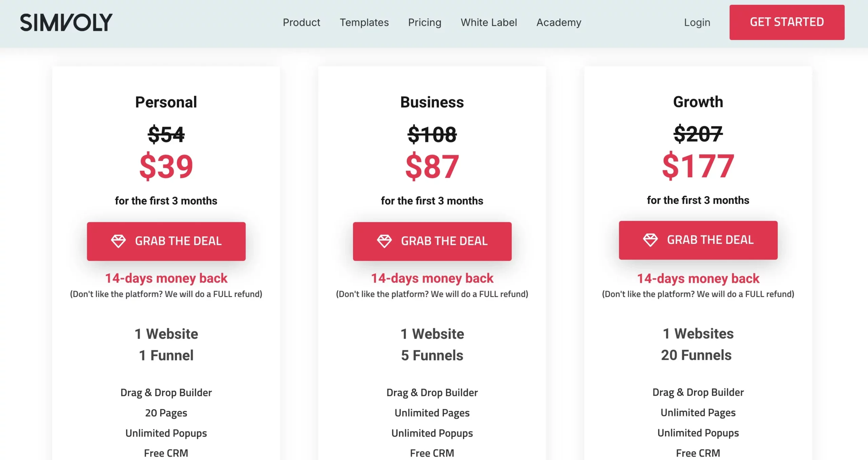Click 'for the first 3 months' under Growth

[698, 200]
